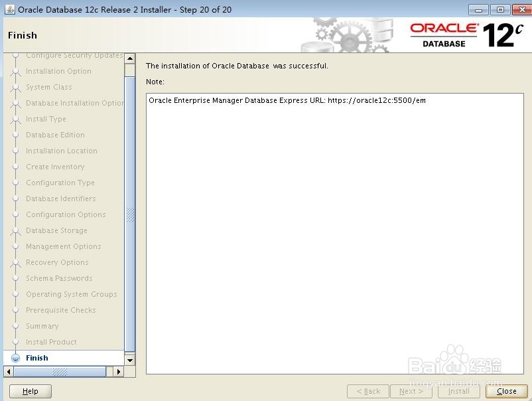Select the Schema Passwords step

tap(60, 278)
